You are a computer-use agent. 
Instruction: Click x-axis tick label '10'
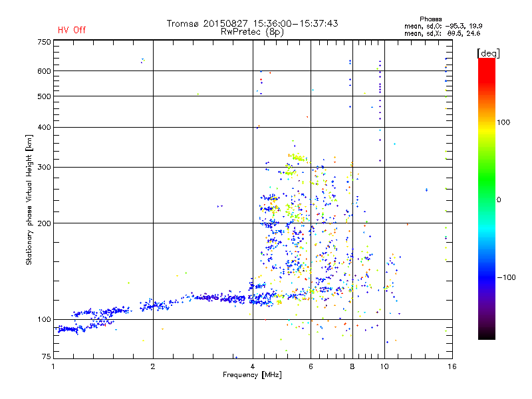pos(384,366)
